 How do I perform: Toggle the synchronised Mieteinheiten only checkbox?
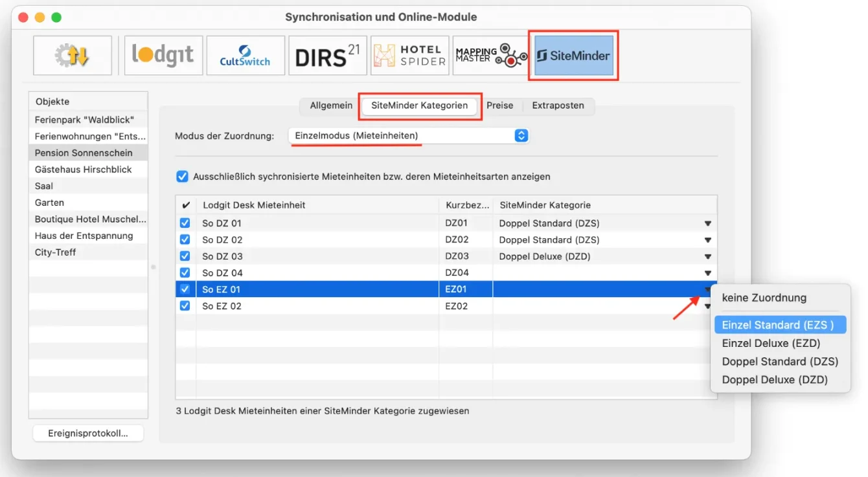(x=182, y=176)
